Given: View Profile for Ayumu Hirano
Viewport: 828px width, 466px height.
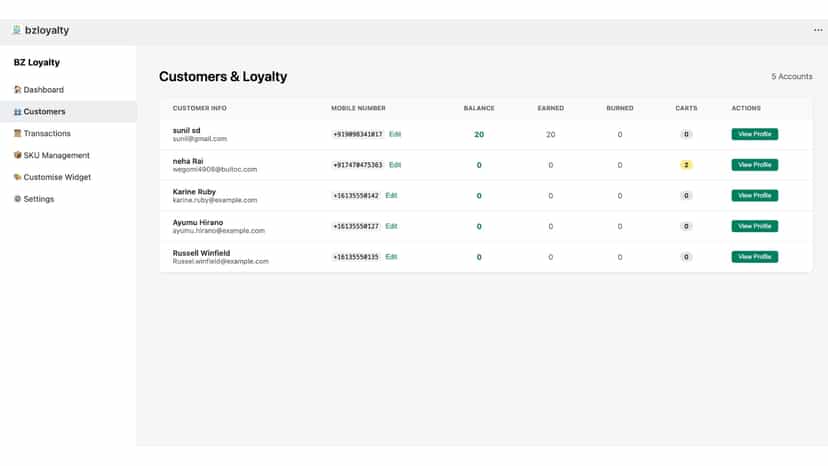Looking at the screenshot, I should click(755, 226).
